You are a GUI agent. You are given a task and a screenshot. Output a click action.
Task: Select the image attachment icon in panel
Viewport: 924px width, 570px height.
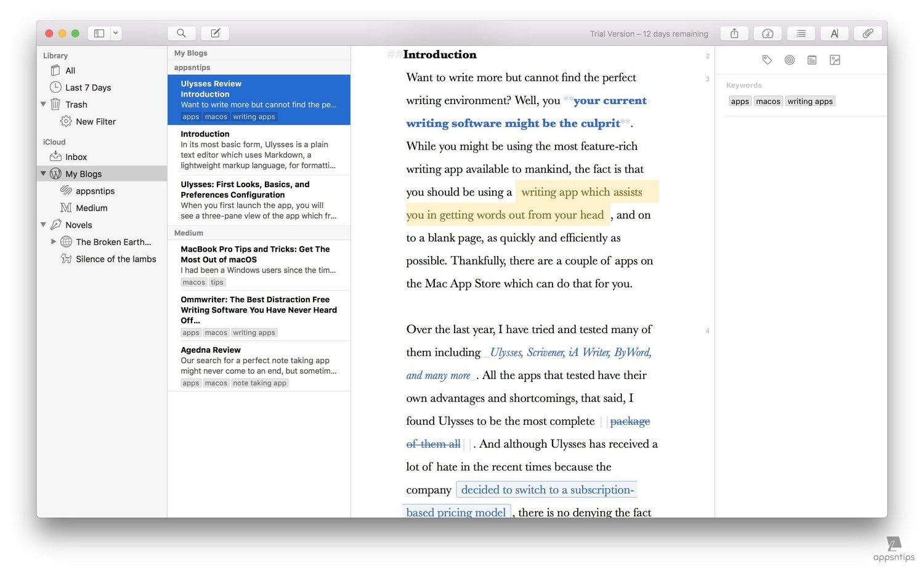click(x=835, y=60)
